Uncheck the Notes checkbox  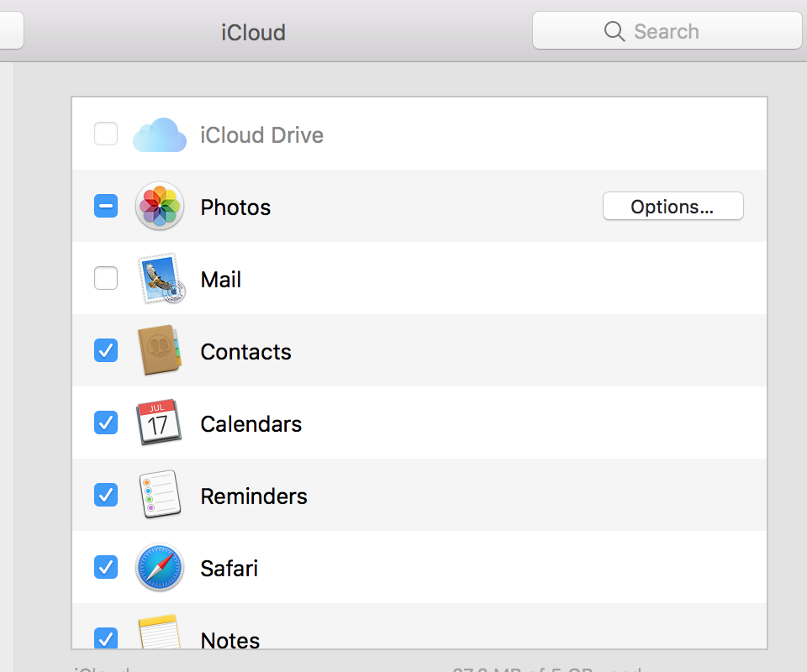pyautogui.click(x=106, y=638)
